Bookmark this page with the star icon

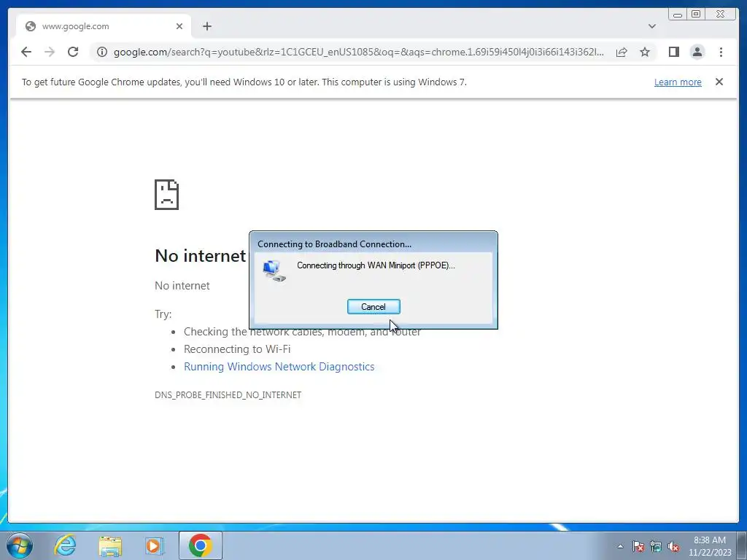[645, 52]
